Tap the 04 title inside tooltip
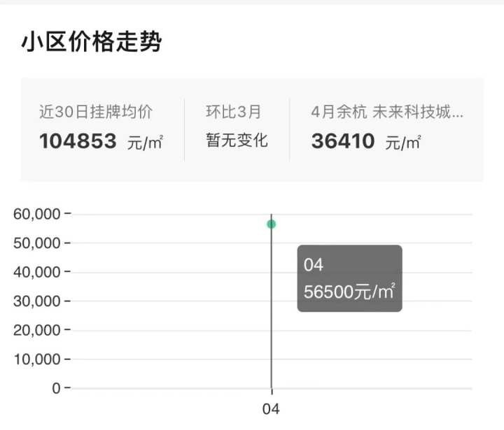 314,265
